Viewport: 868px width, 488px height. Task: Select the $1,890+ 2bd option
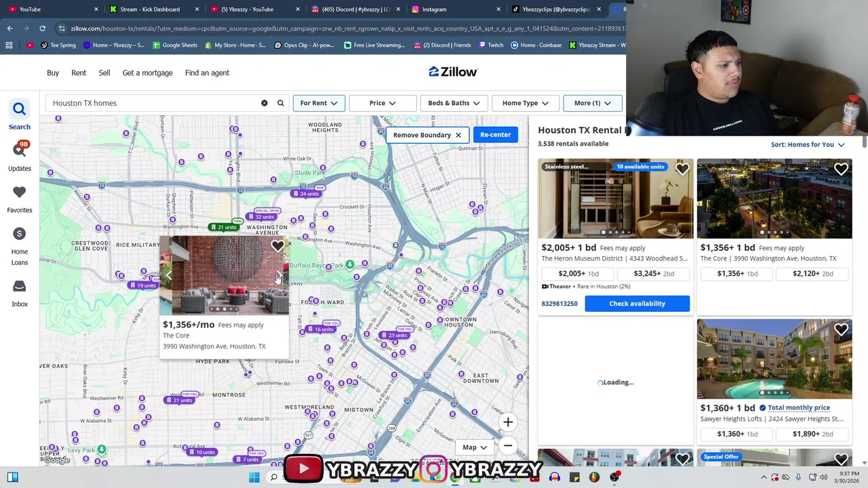tap(813, 434)
